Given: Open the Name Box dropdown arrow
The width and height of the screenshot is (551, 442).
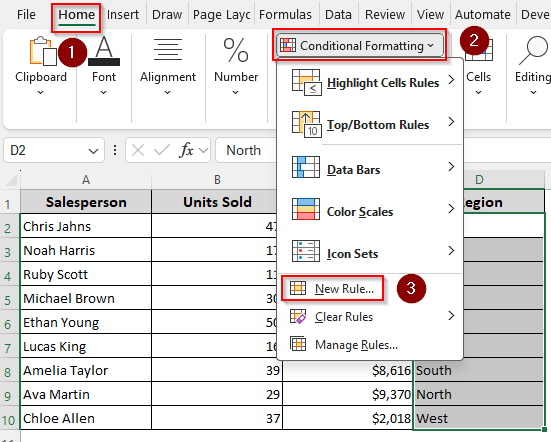Looking at the screenshot, I should pyautogui.click(x=93, y=151).
